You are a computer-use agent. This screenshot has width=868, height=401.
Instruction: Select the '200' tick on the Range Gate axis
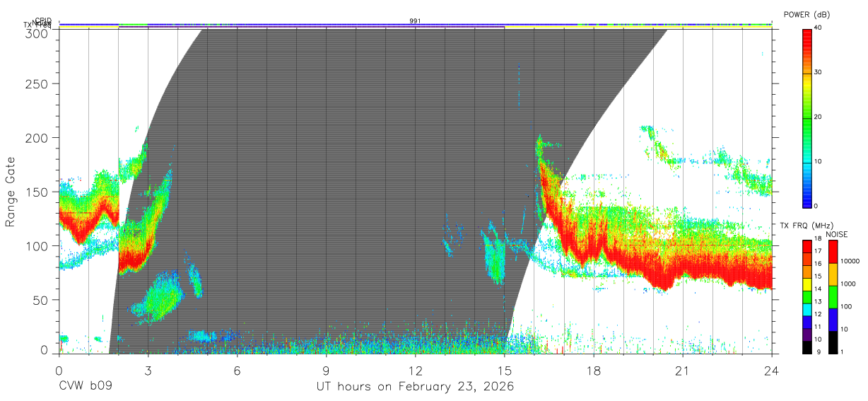coord(37,138)
